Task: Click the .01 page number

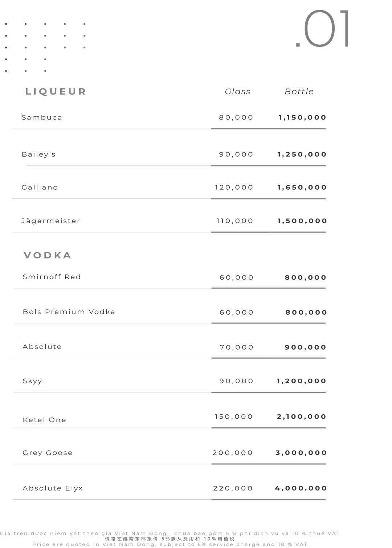Action: click(x=323, y=29)
